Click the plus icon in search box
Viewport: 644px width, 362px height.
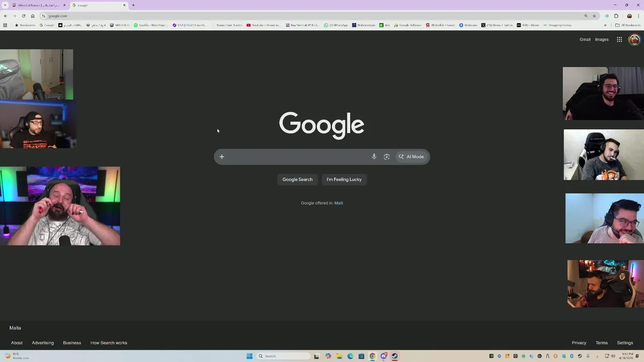pos(221,157)
